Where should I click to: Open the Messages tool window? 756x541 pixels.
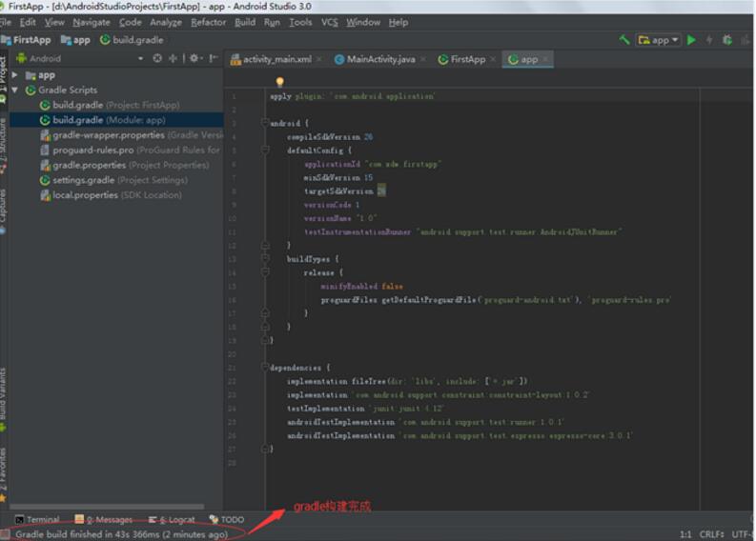[x=104, y=519]
